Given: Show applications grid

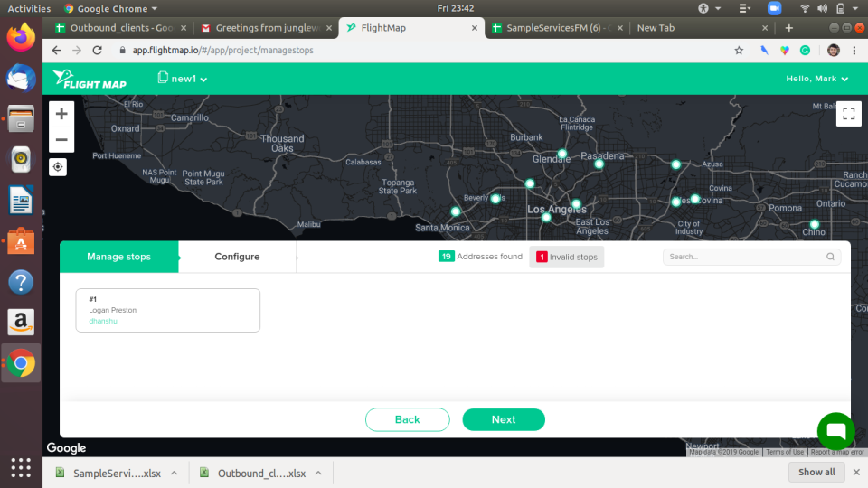Looking at the screenshot, I should point(21,467).
